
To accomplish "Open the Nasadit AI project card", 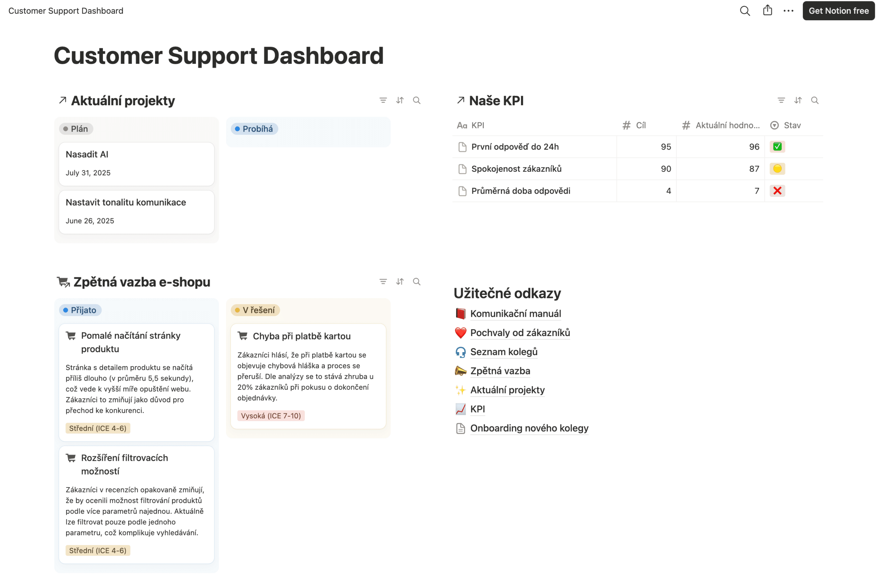I will [x=137, y=164].
